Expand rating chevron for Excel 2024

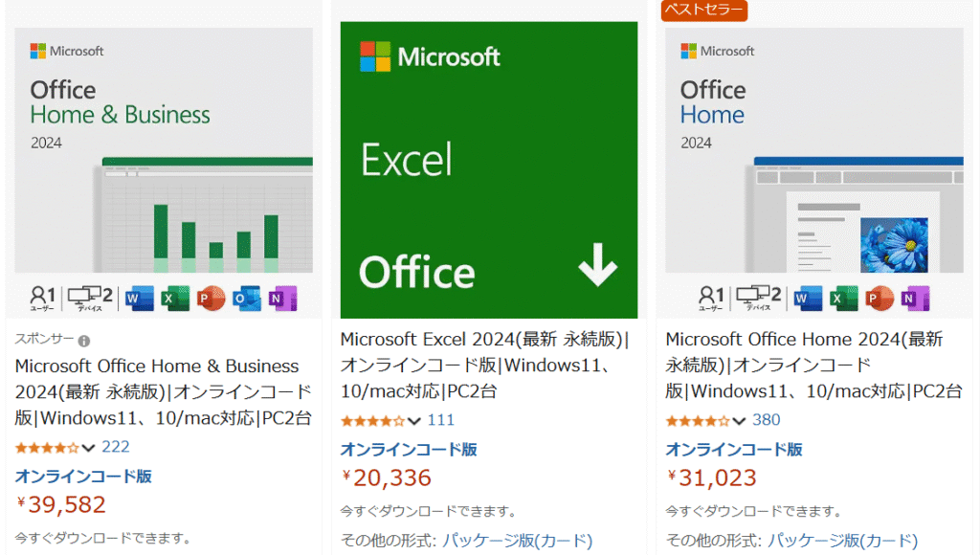[413, 421]
